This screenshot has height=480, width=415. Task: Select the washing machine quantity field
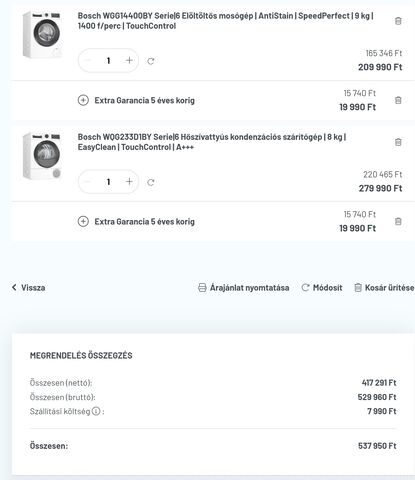(x=108, y=60)
